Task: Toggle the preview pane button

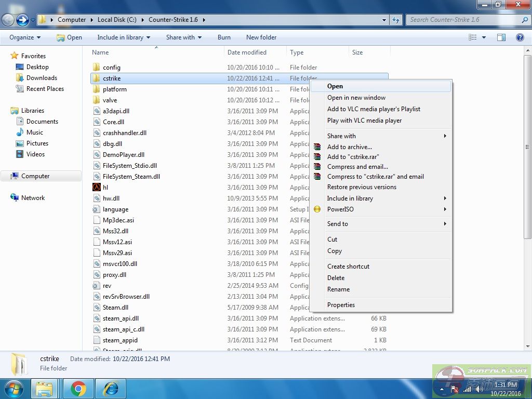Action: 501,37
